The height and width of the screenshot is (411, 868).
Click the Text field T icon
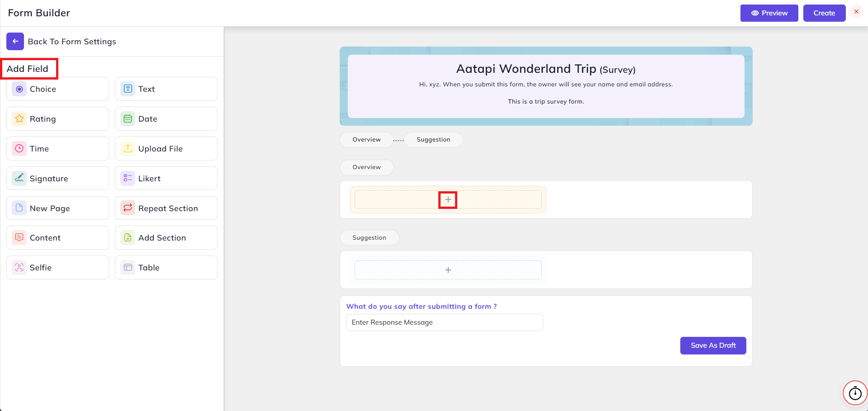tap(128, 89)
